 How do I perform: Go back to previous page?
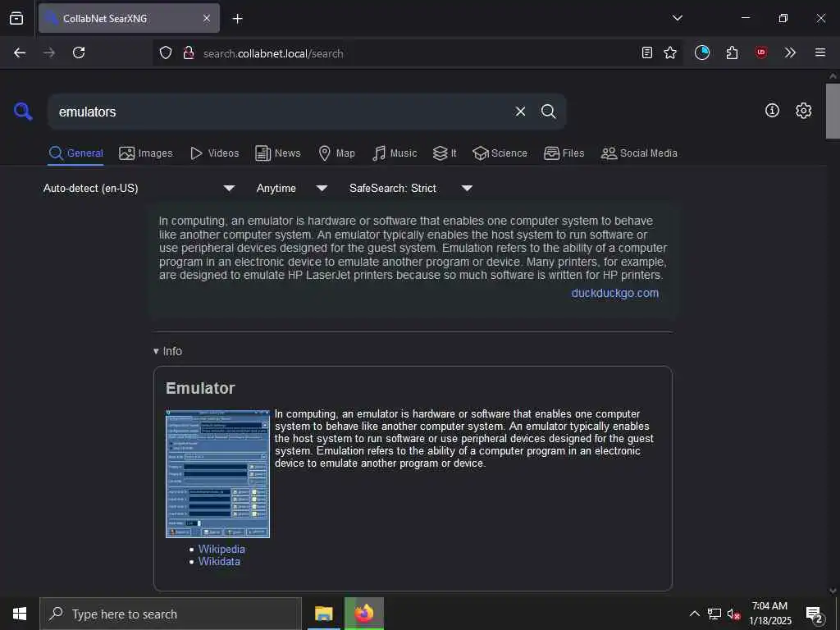click(20, 52)
